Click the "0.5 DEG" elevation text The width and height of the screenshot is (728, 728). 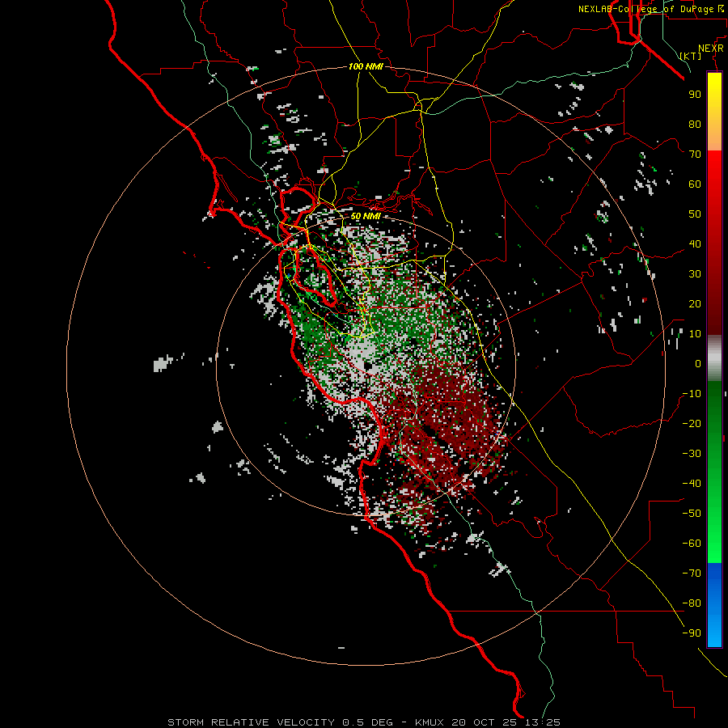[368, 722]
